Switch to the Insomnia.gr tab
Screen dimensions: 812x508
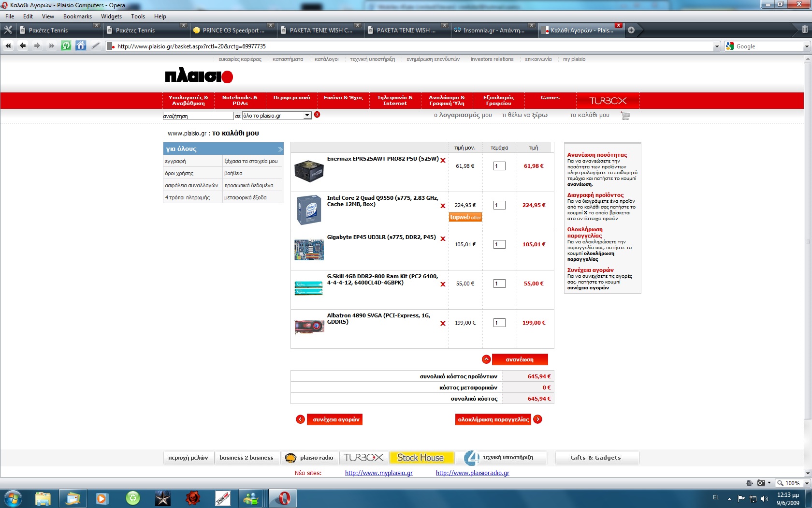[493, 30]
